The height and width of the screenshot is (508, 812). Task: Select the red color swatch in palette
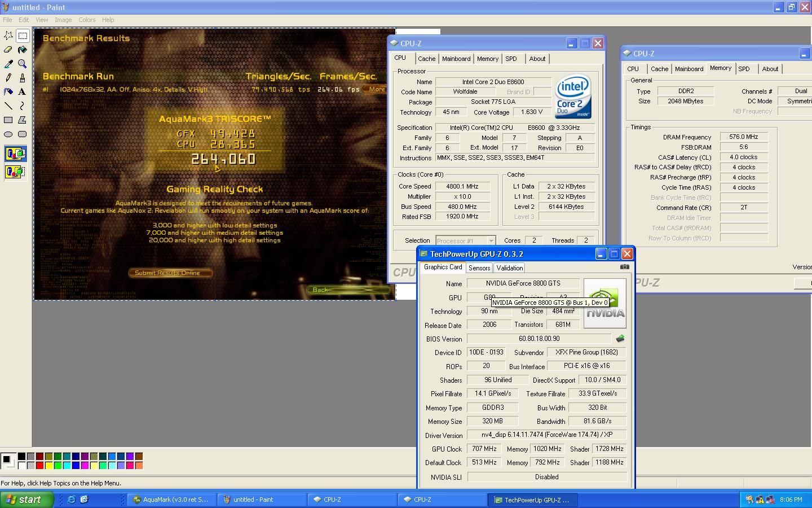39,465
